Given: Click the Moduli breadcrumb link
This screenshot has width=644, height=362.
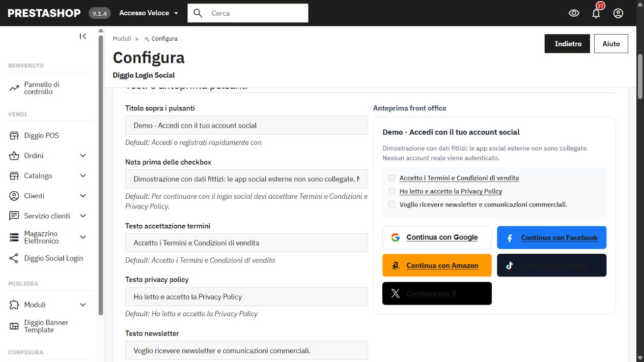Looking at the screenshot, I should (122, 39).
